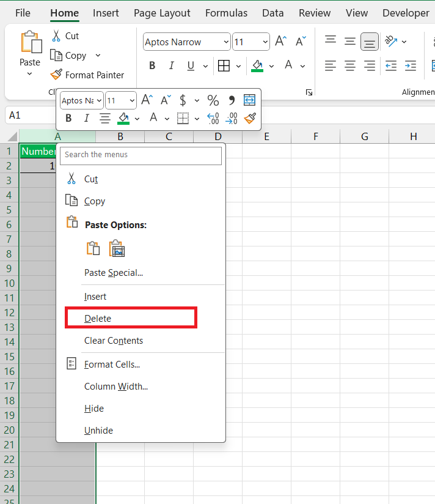Center align using mini toolbar
The image size is (435, 504).
tap(104, 118)
